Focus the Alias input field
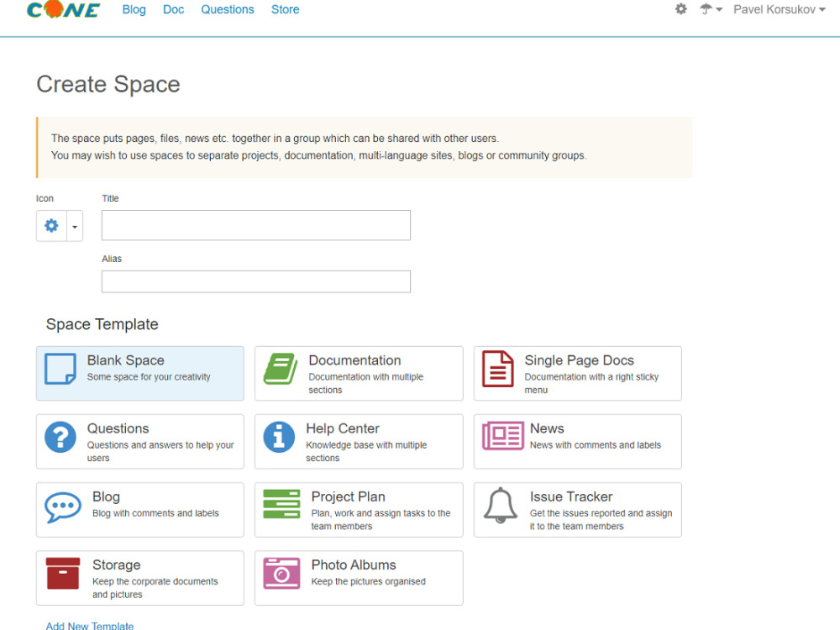The width and height of the screenshot is (840, 630). click(x=256, y=281)
